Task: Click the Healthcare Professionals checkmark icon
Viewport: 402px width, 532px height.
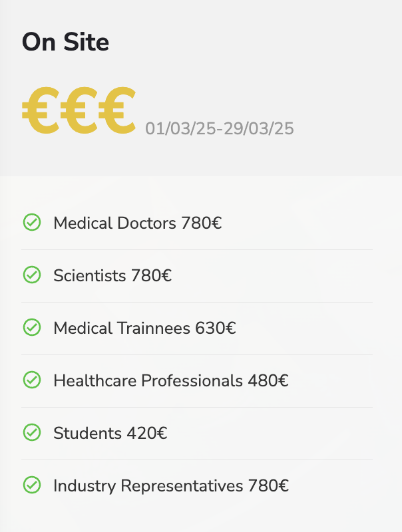Action: (31, 380)
